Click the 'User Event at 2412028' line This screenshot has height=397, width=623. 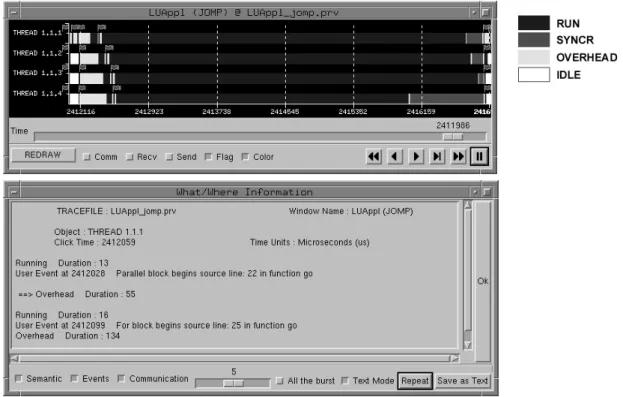[164, 273]
